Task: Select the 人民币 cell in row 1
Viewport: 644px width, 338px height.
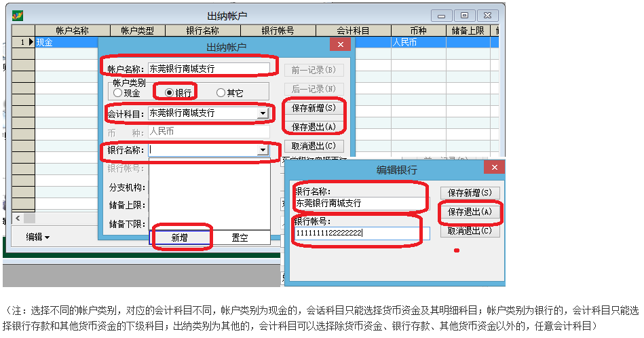Action: pyautogui.click(x=419, y=42)
